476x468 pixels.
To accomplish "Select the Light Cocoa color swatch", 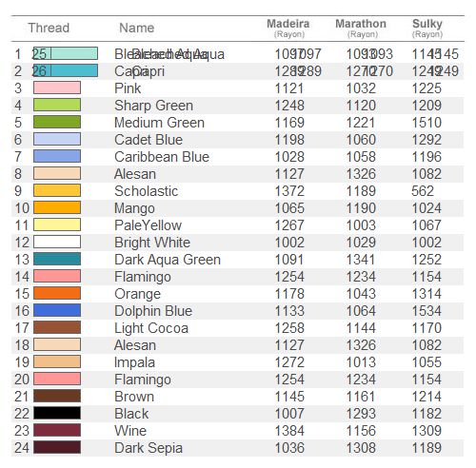I will (x=57, y=327).
